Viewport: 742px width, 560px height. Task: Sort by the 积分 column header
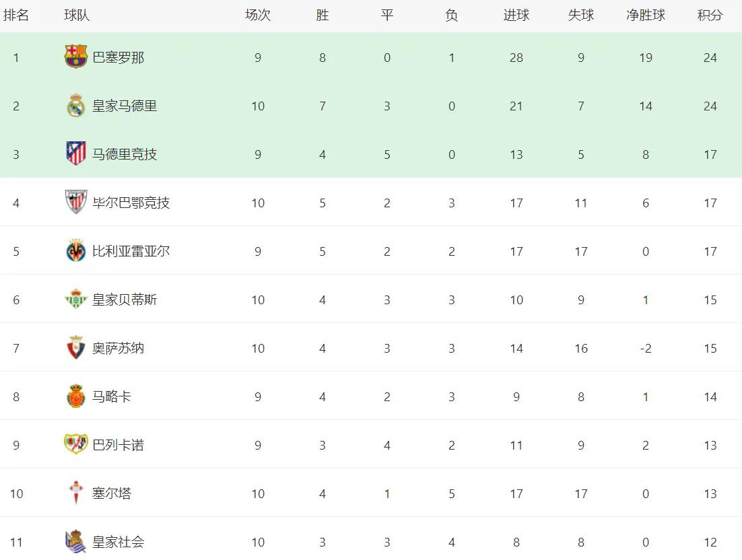[710, 15]
